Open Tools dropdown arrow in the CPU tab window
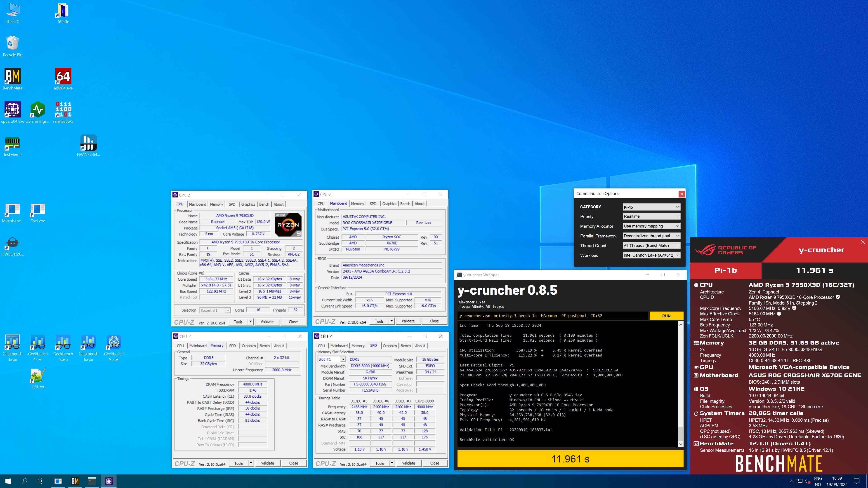The image size is (868, 488). (x=250, y=322)
